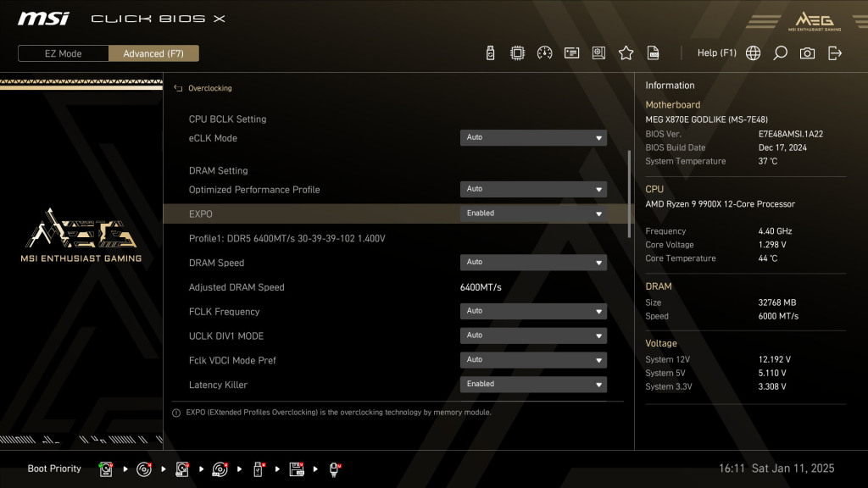Click DRAM speed 6000 MT/s value
This screenshot has height=488, width=868.
tap(778, 317)
